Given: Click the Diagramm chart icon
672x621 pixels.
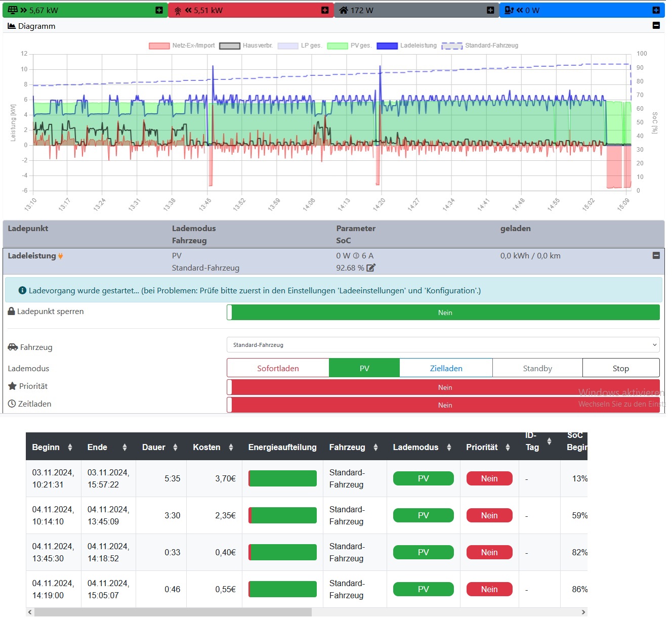Looking at the screenshot, I should coord(12,26).
